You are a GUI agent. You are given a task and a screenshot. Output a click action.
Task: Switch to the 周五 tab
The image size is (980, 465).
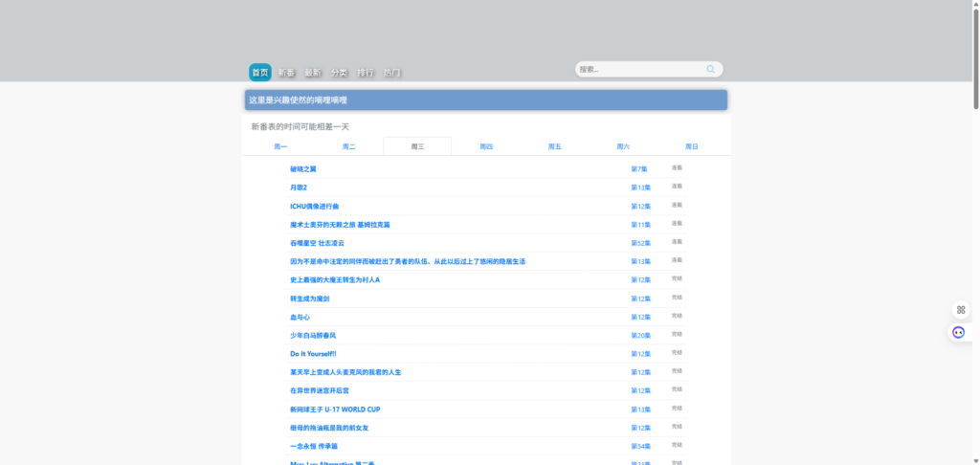pos(554,146)
